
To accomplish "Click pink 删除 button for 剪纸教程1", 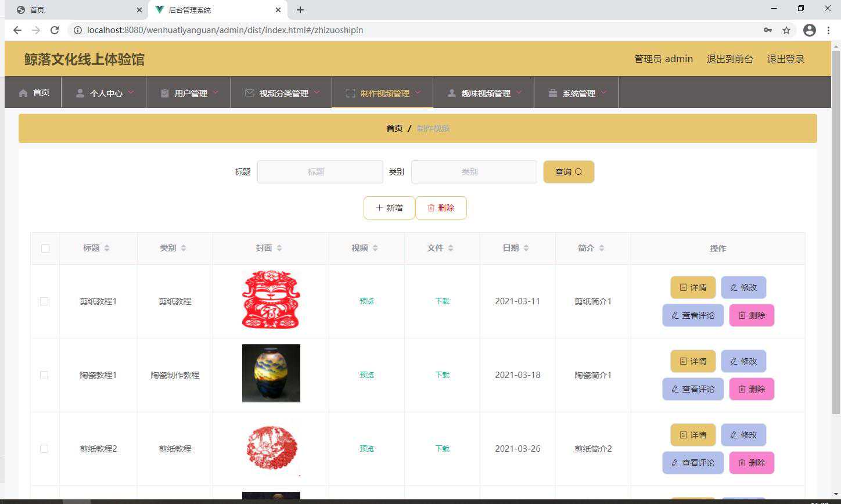I will pos(752,315).
